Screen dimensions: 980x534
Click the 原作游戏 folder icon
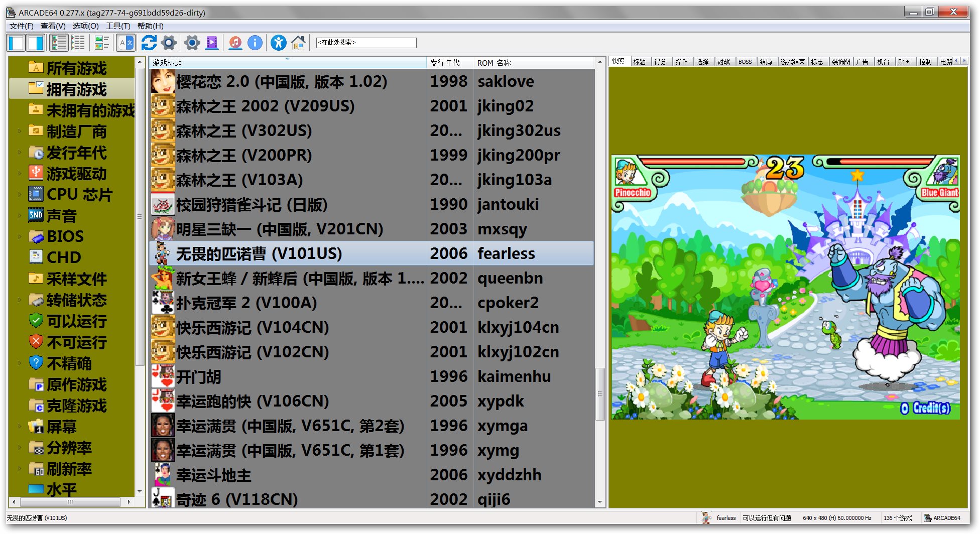point(36,384)
